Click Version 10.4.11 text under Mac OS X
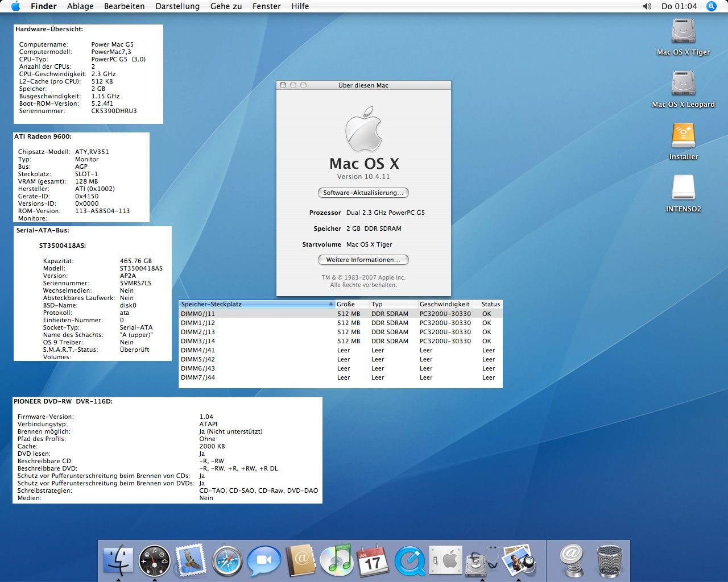The height and width of the screenshot is (582, 728). [x=363, y=177]
